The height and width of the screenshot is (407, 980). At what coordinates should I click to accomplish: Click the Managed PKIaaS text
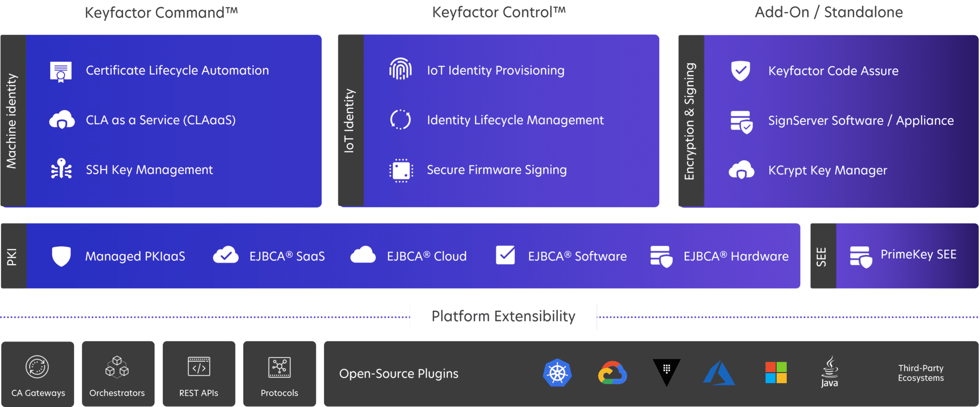[135, 256]
